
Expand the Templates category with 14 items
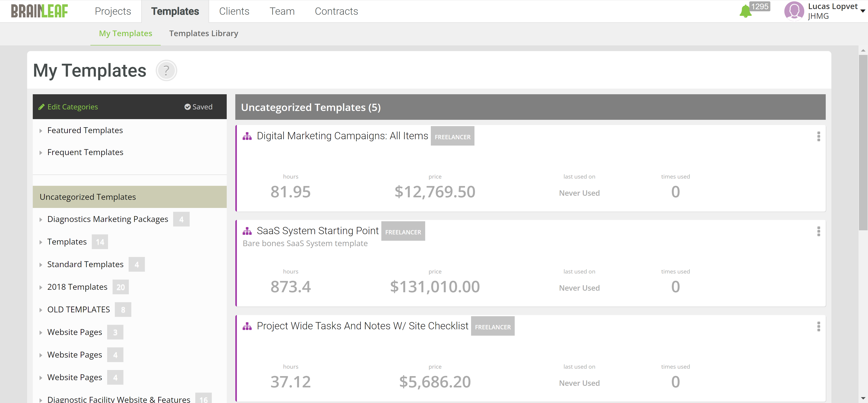41,242
